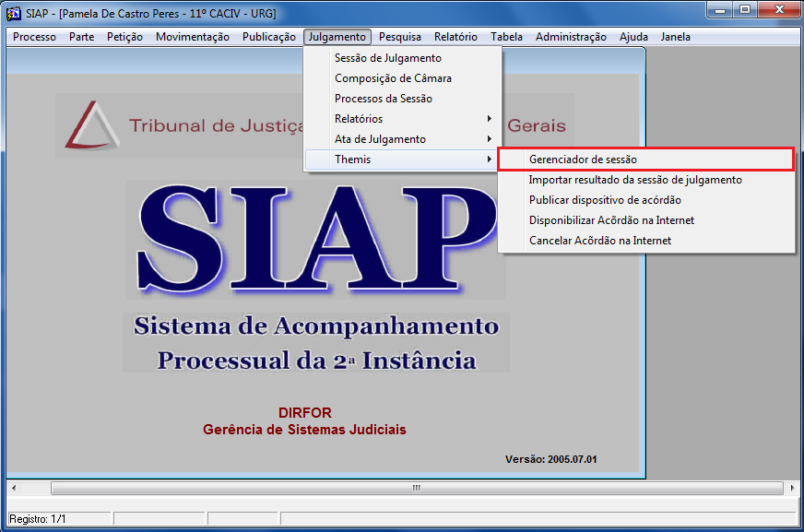Maximize the SIAP window
The height and width of the screenshot is (532, 804).
pyautogui.click(x=745, y=10)
